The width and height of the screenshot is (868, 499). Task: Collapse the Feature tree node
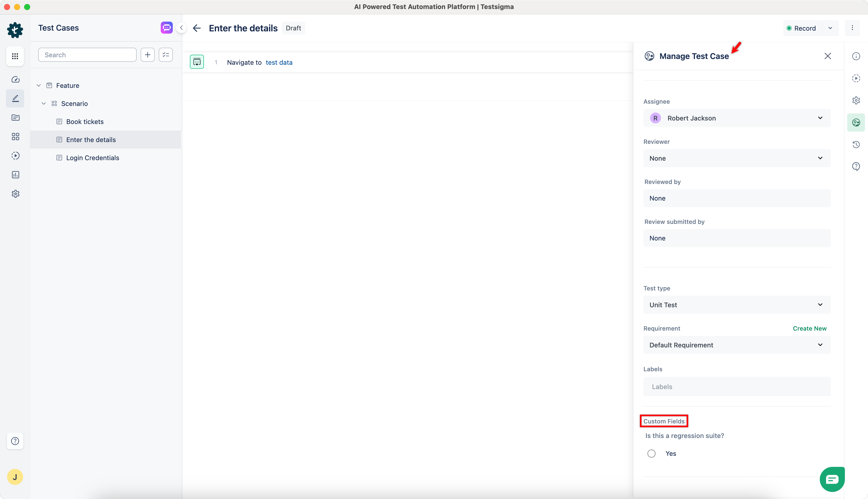tap(39, 85)
